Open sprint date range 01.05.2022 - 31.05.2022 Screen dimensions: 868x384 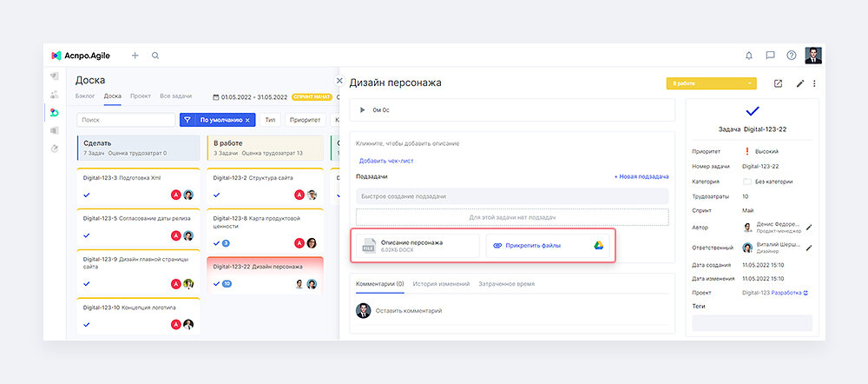[x=254, y=97]
